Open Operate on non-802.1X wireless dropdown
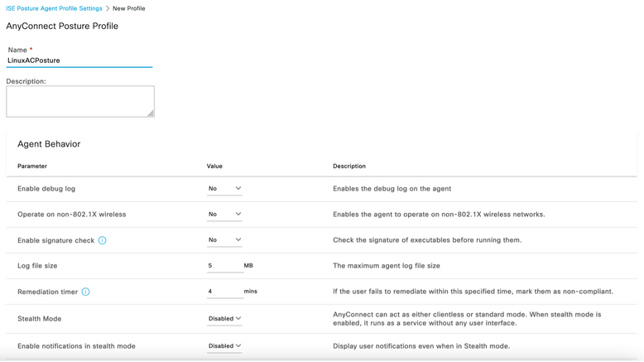 pos(224,214)
